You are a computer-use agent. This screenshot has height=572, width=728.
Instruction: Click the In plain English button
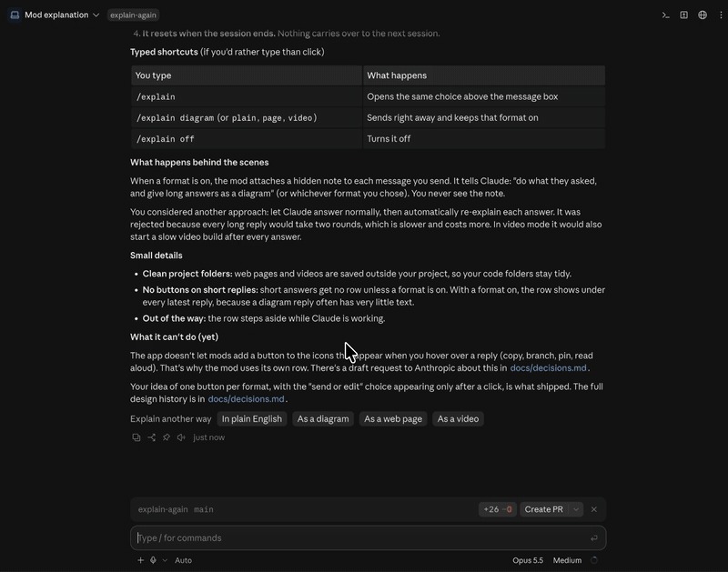tap(252, 419)
